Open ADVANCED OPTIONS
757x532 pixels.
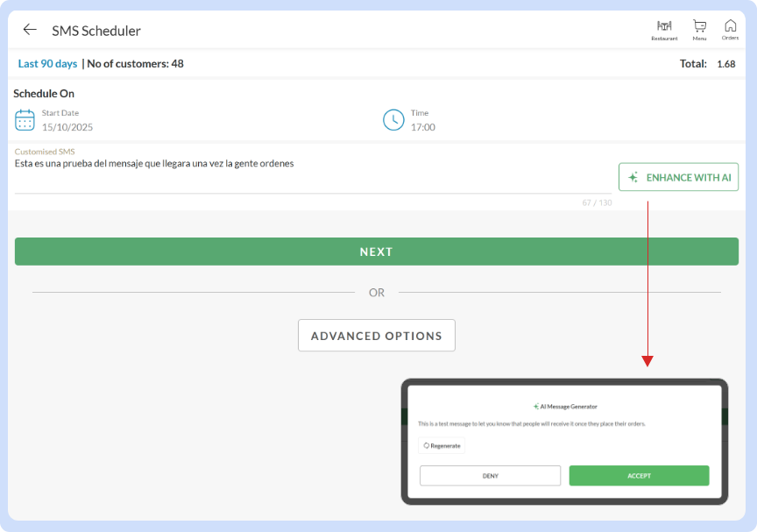pos(377,336)
